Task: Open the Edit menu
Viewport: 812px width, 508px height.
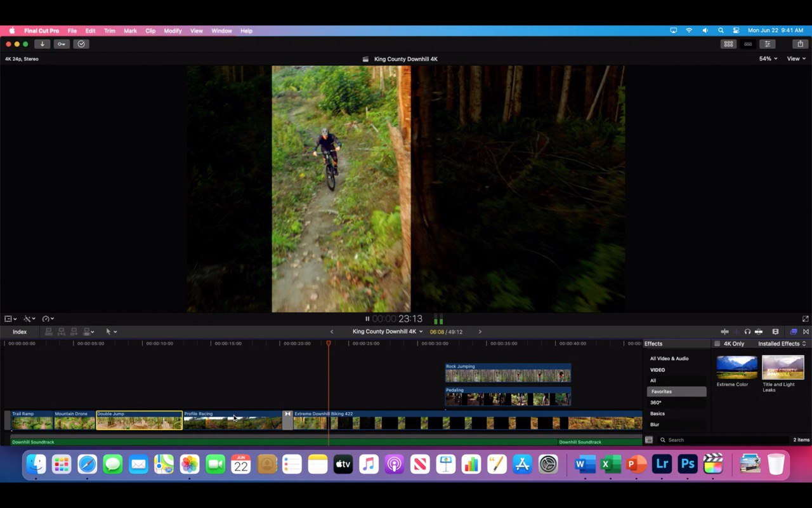Action: (90, 30)
